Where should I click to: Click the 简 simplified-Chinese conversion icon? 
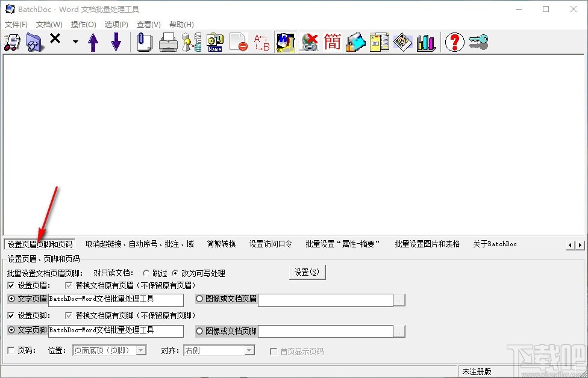pos(332,42)
